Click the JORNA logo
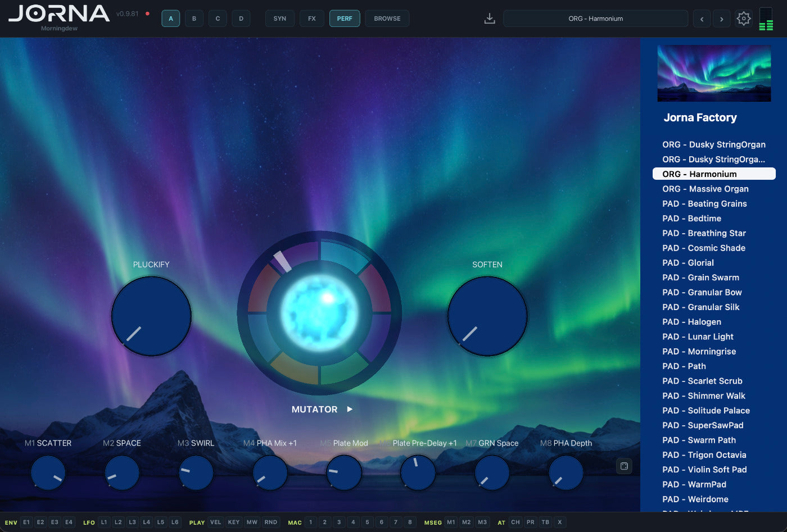The image size is (787, 532). coord(59,14)
